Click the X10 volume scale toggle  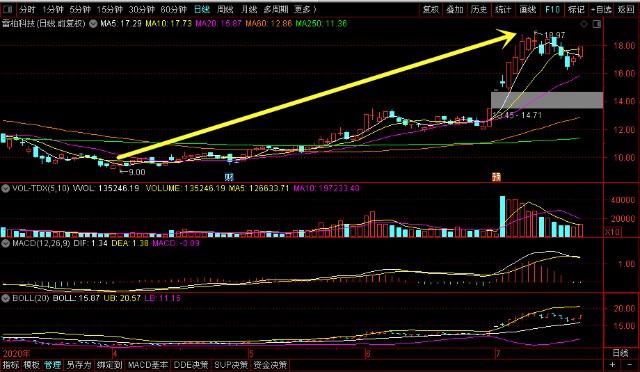(612, 232)
